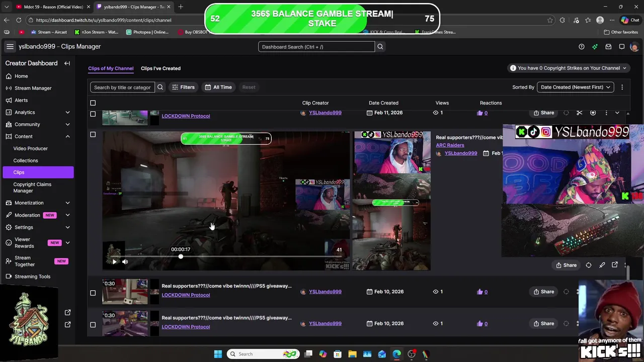This screenshot has height=362, width=644.
Task: Click the pencil edit icon on expanded clip
Action: [602, 265]
